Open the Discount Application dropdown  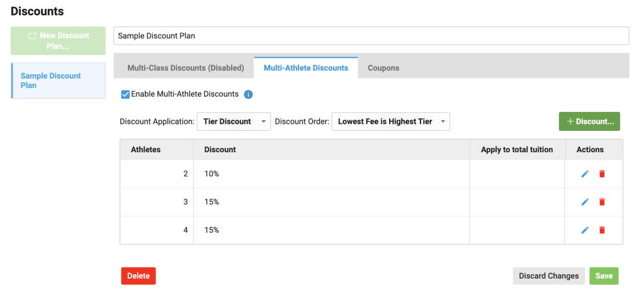pyautogui.click(x=234, y=121)
